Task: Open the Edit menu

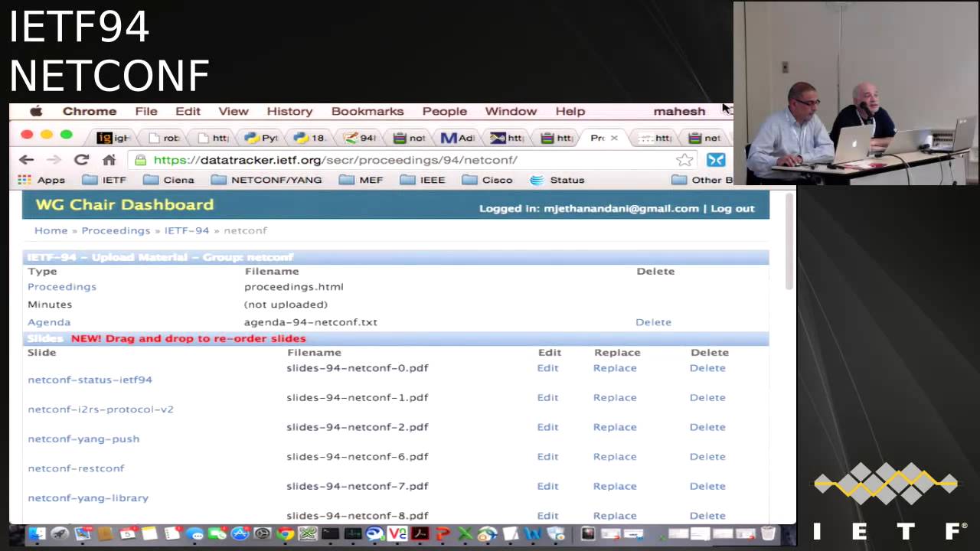Action: (188, 111)
